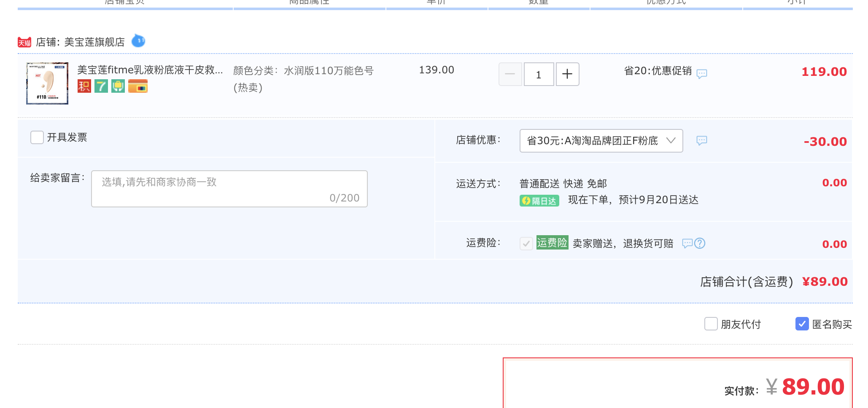Click the 颜色分类 水润版110万能色号 attribute text
The width and height of the screenshot is (868, 408).
(304, 79)
